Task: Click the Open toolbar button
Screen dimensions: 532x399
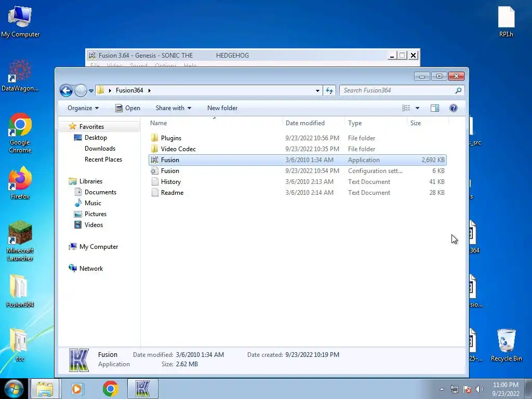Action: (x=128, y=108)
